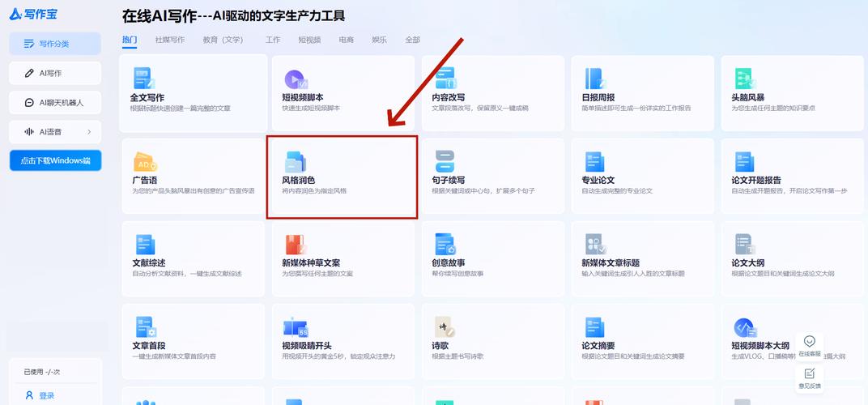Click the 已使用 -/-次 usage text
This screenshot has width=868, height=405.
42,373
